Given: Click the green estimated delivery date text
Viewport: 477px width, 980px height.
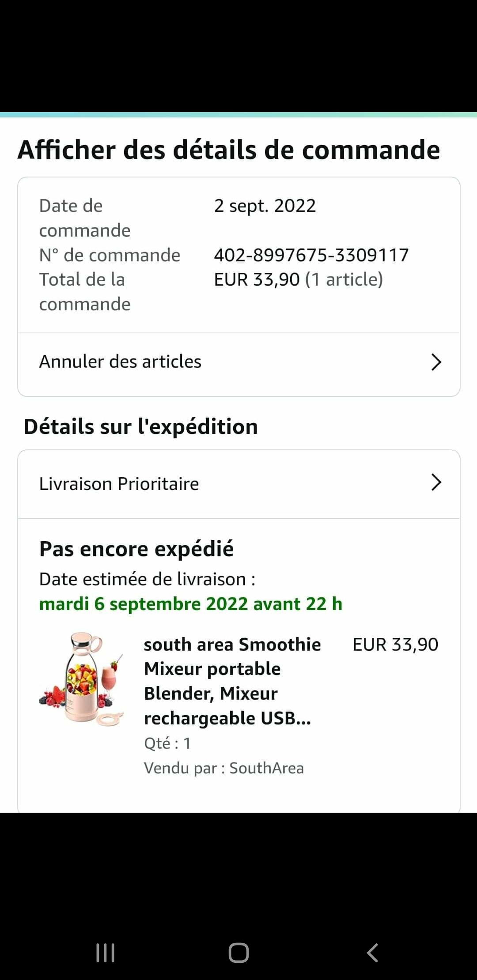Looking at the screenshot, I should (191, 604).
